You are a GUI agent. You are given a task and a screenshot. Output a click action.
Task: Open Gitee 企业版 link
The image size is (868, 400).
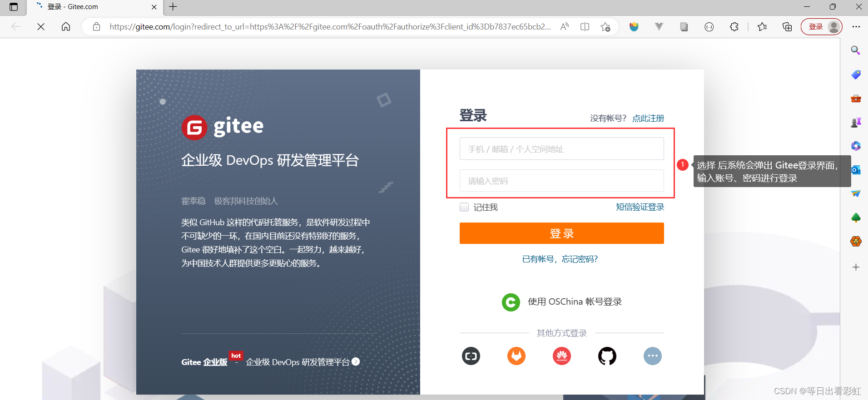[204, 362]
